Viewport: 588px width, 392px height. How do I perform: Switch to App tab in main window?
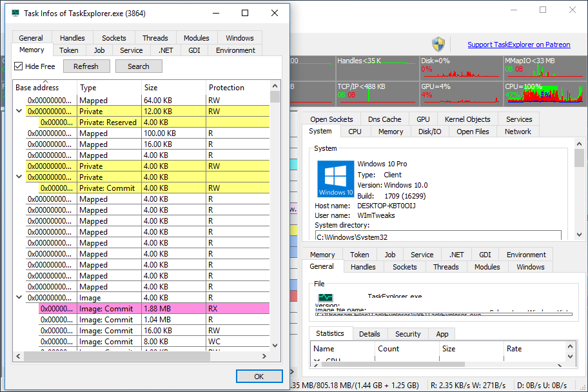[x=442, y=334]
